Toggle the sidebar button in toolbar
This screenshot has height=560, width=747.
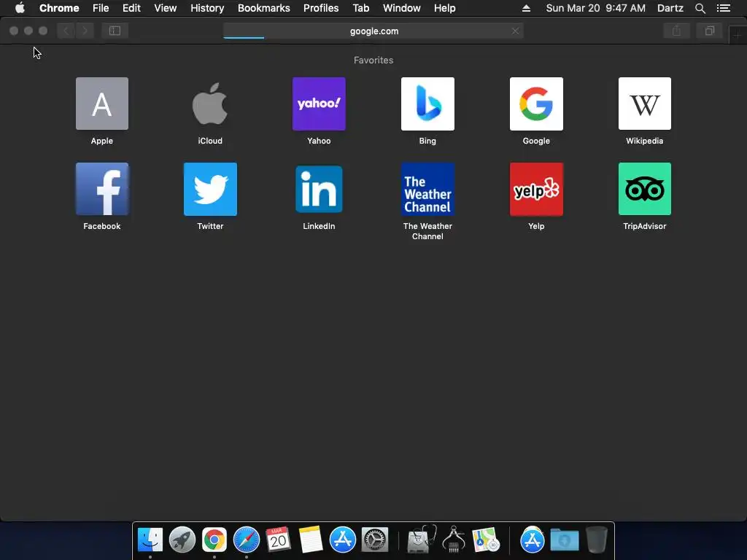115,31
